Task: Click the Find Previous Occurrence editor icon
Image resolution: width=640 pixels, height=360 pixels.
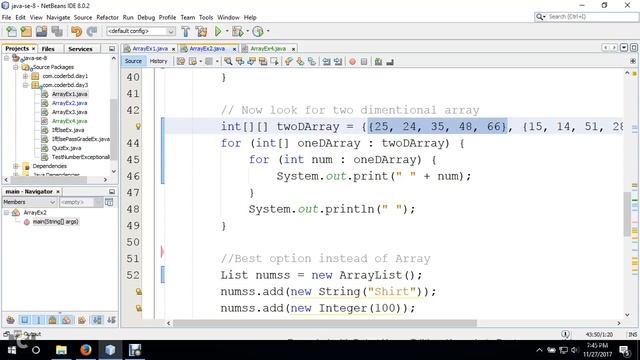Action: 240,62
